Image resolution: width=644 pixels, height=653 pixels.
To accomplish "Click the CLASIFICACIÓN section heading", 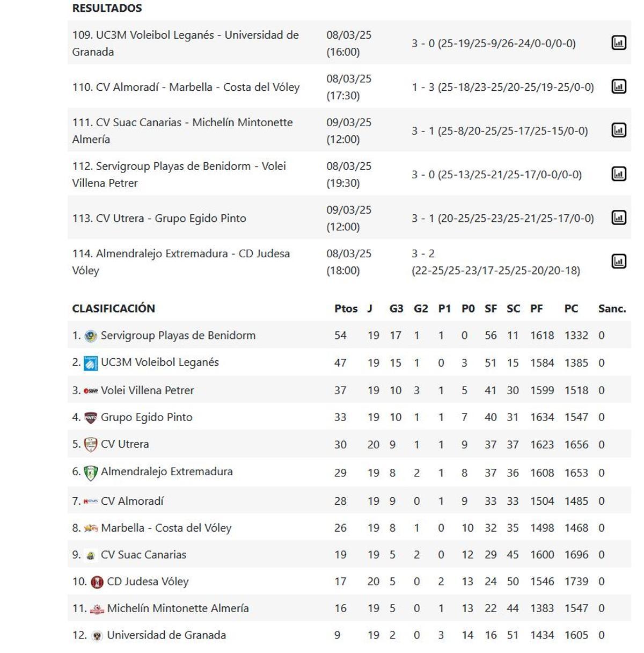I will click(x=113, y=309).
